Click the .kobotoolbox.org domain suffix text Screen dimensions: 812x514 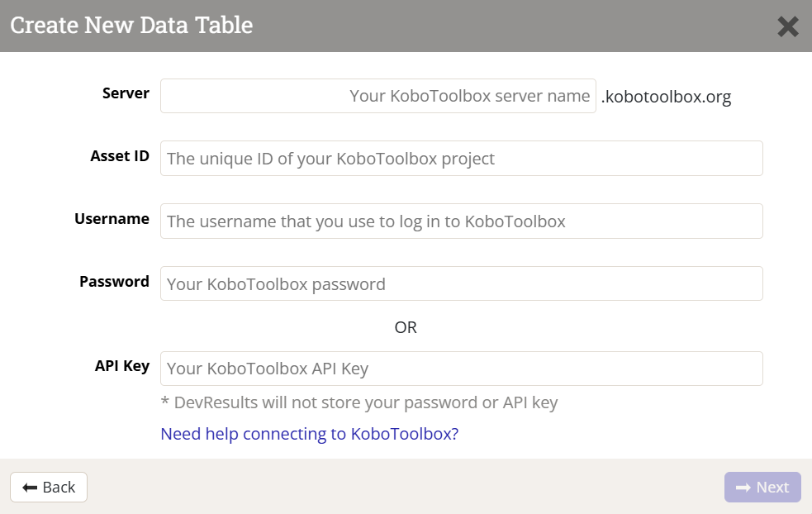666,98
